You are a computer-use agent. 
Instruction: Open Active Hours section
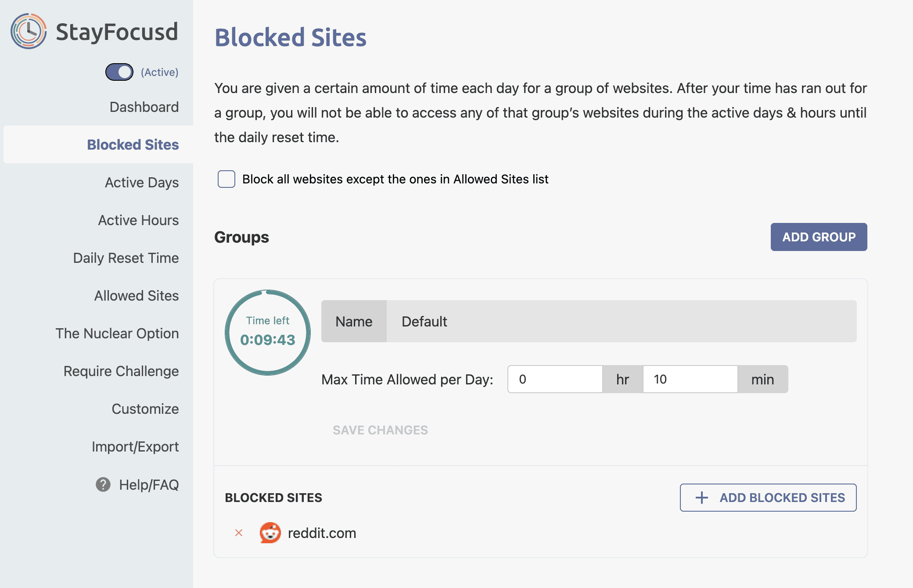click(x=138, y=220)
